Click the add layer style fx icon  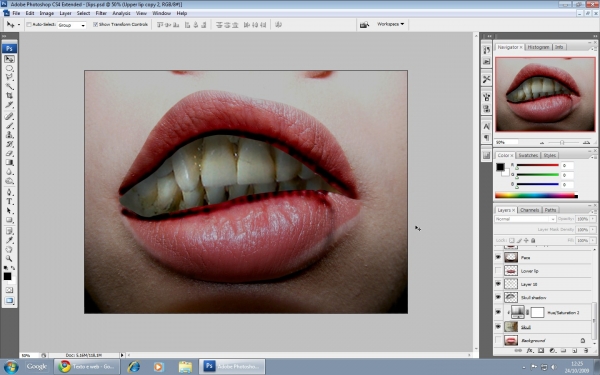pyautogui.click(x=530, y=351)
